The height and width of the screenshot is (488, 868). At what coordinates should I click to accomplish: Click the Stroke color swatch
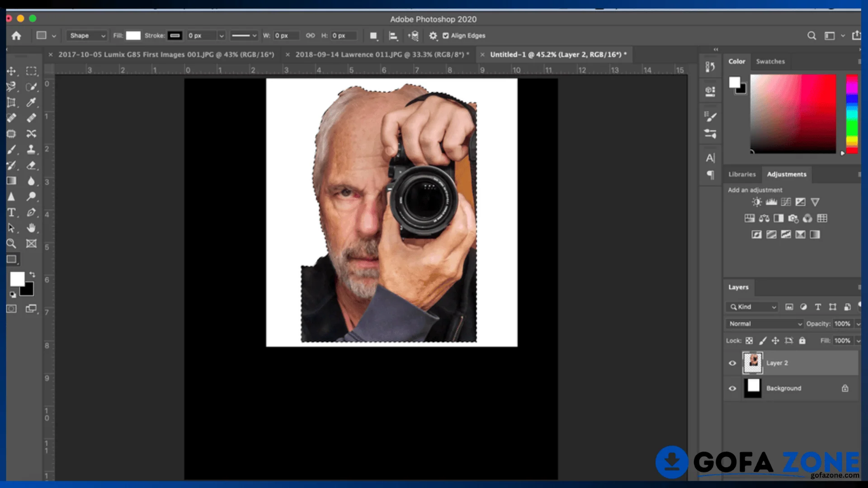click(x=175, y=36)
